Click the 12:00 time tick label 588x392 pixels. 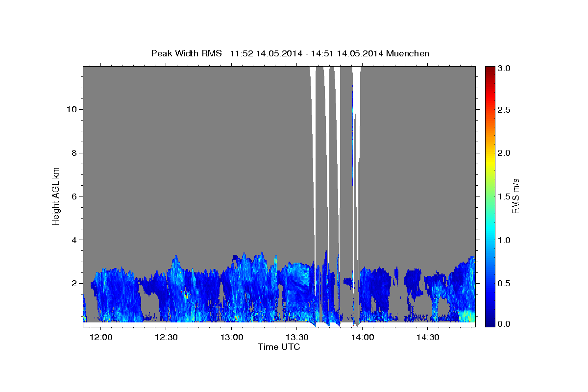coord(101,337)
